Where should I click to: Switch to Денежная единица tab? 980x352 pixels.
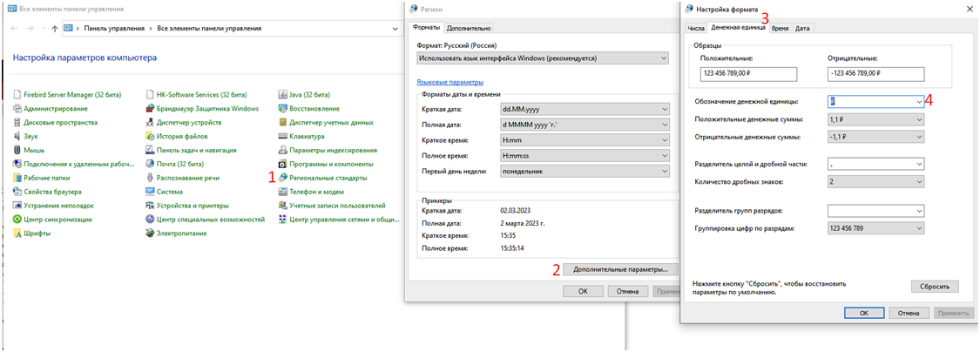tap(738, 28)
